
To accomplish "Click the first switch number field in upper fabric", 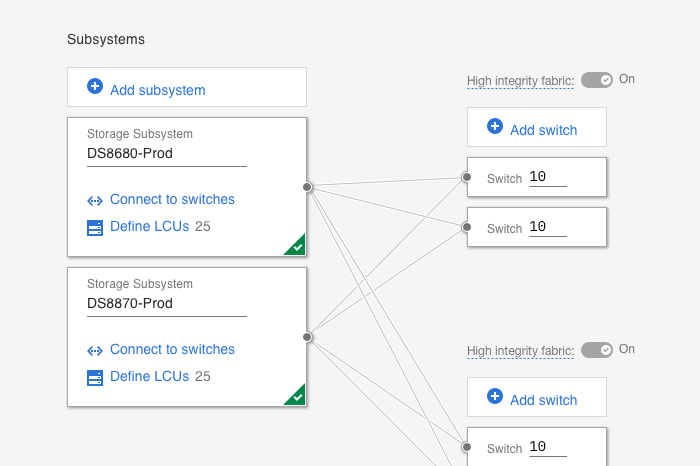I will [547, 177].
